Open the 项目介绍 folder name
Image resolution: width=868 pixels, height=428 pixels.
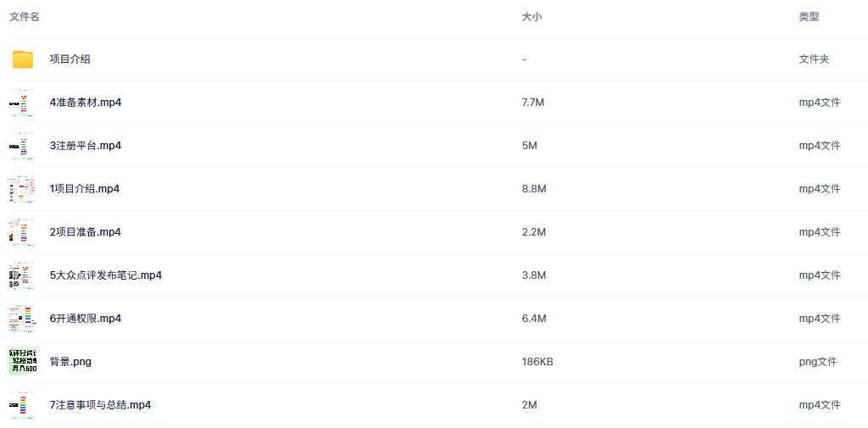coord(70,59)
